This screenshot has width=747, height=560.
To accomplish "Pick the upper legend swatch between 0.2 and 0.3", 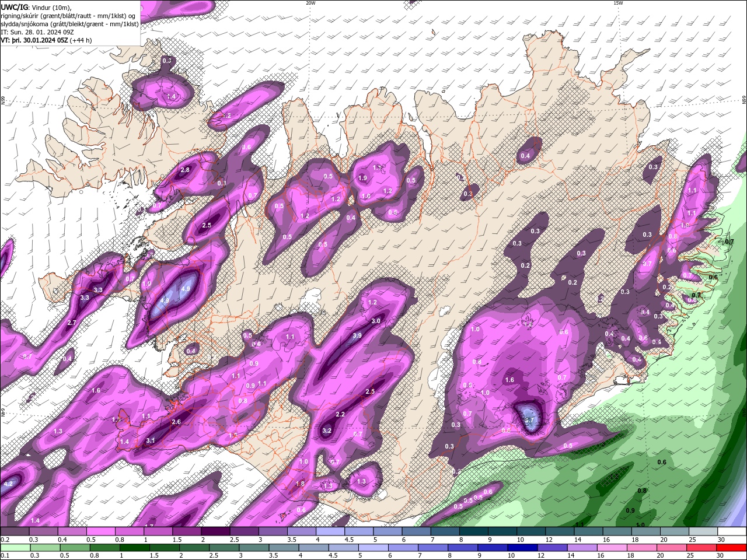I will click(x=14, y=531).
